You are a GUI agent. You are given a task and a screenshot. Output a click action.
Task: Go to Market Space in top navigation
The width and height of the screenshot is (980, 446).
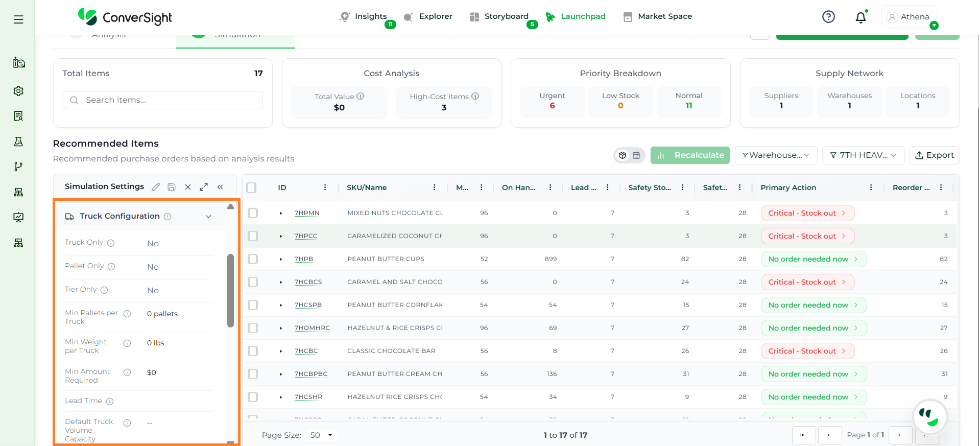click(x=664, y=16)
